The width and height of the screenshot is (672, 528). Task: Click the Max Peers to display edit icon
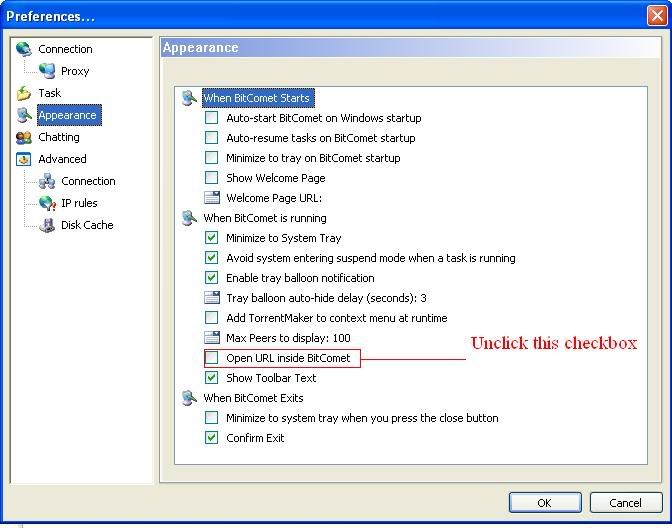[212, 338]
